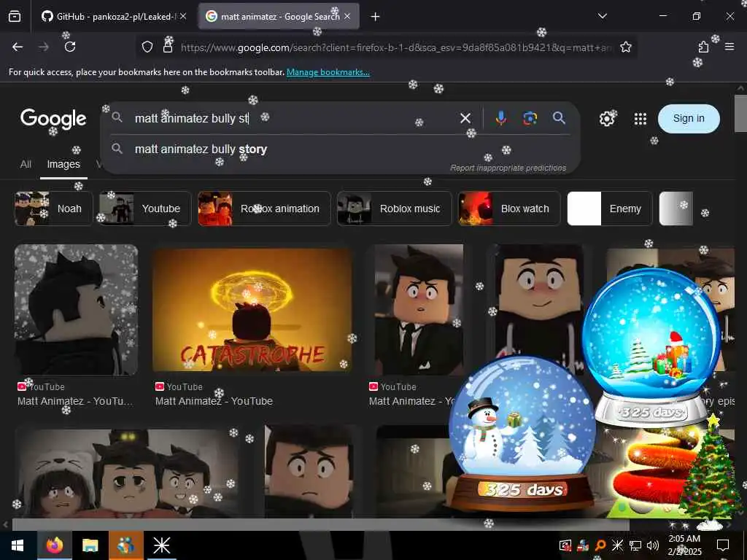Image resolution: width=747 pixels, height=560 pixels.
Task: Open the Extensions puzzle icon
Action: tap(704, 47)
